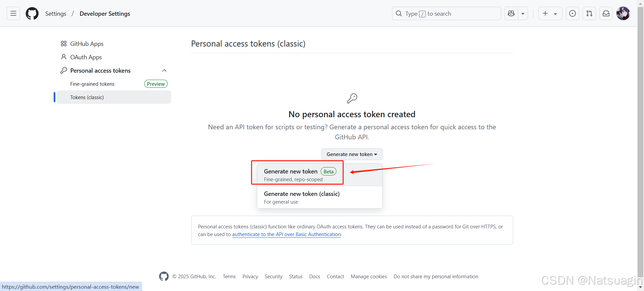This screenshot has height=291, width=644.
Task: Open the user profile avatar menu
Action: (623, 13)
